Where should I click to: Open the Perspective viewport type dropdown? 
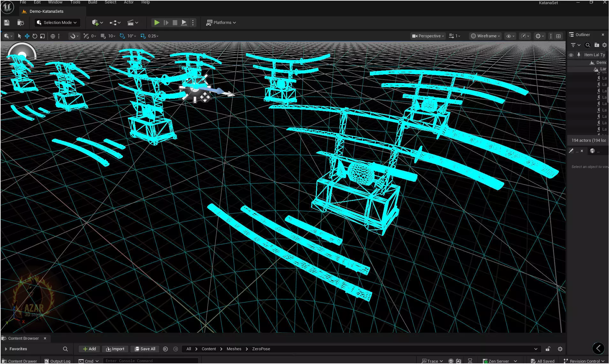click(x=428, y=36)
